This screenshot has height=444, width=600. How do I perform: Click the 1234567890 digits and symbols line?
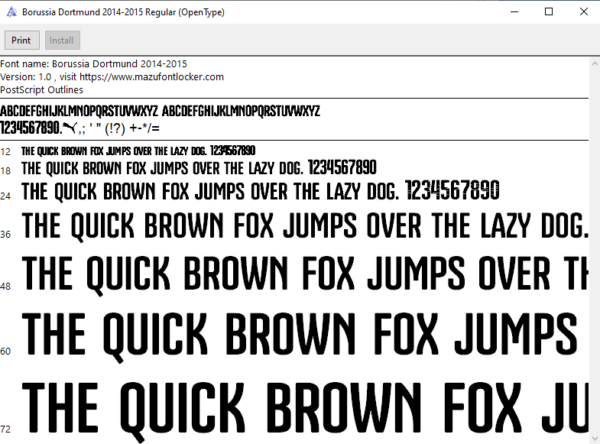pos(80,127)
